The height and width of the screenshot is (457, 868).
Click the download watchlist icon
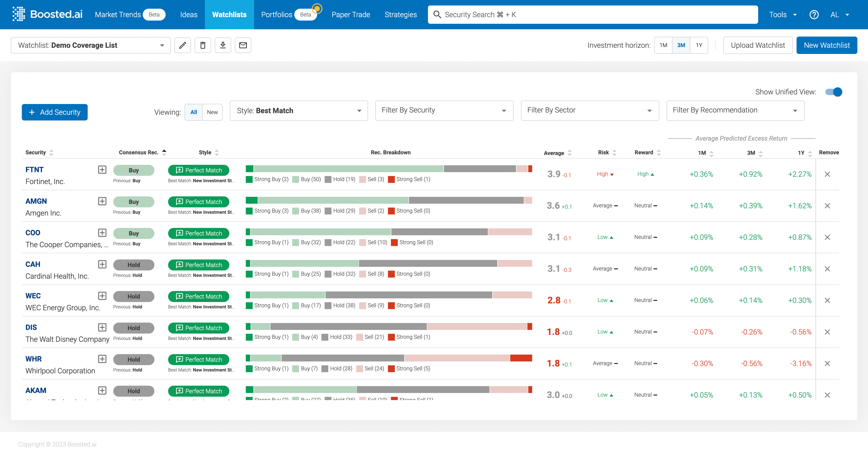(223, 45)
